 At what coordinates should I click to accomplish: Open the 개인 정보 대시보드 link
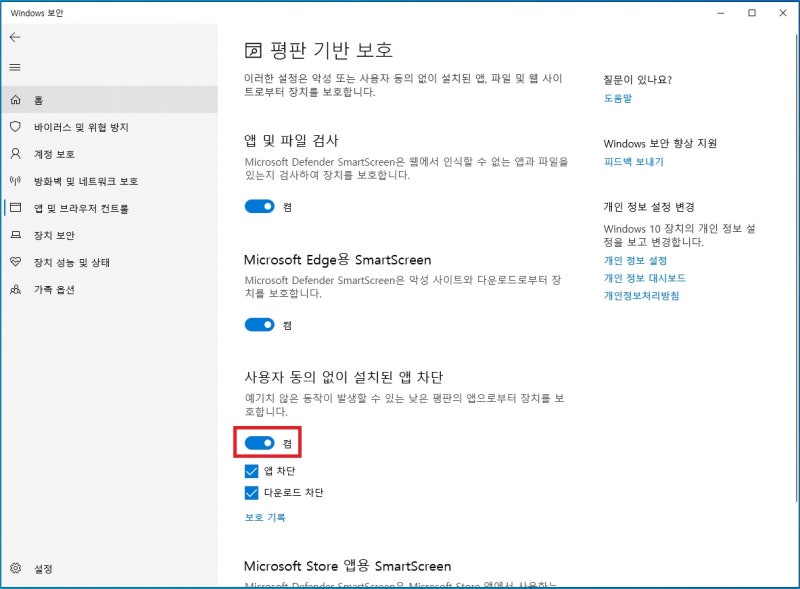coord(644,278)
